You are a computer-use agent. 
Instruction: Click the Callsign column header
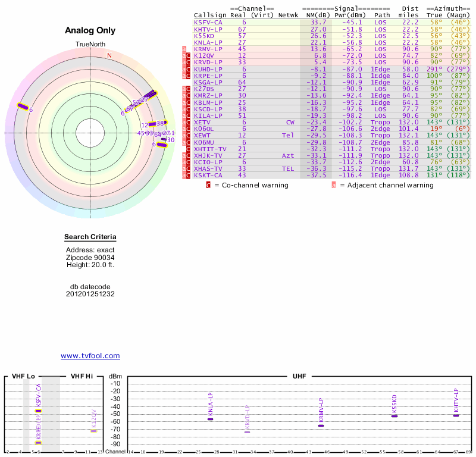pyautogui.click(x=210, y=15)
